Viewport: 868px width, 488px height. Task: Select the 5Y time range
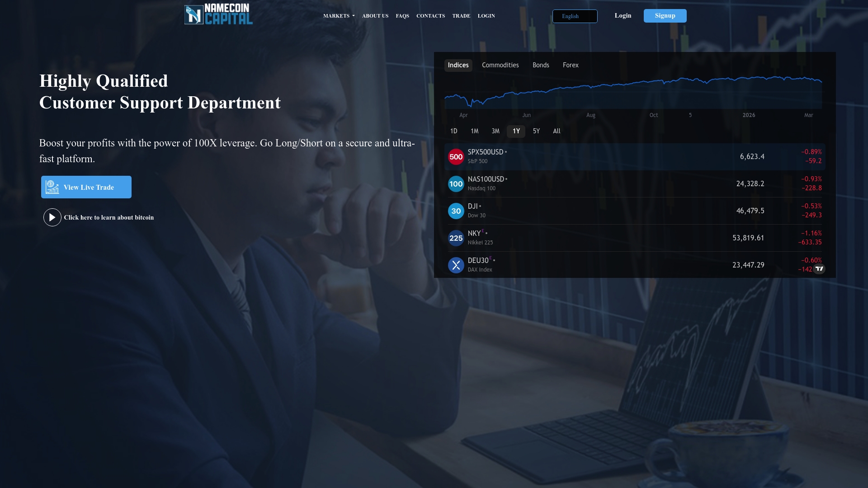click(536, 131)
